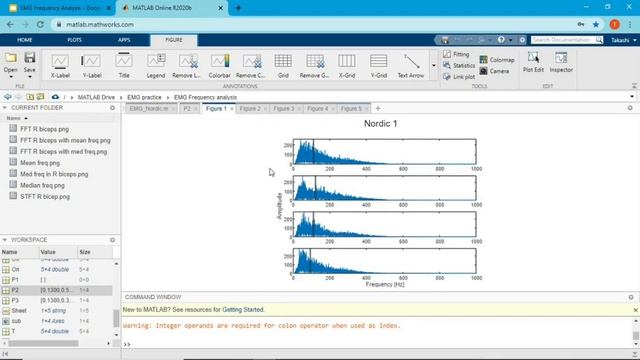Open Current Folder panel options menu

coord(112,108)
